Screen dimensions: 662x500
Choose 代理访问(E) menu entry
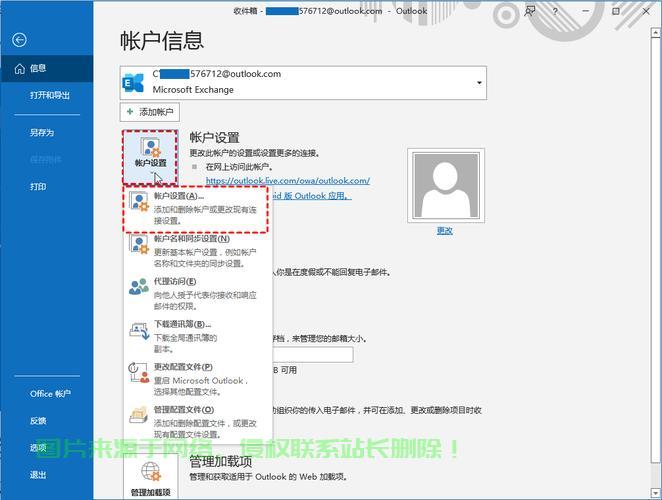pos(198,293)
